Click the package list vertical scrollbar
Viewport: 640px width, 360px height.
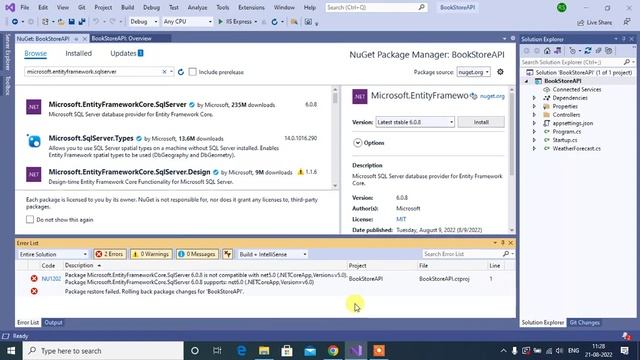point(335,137)
